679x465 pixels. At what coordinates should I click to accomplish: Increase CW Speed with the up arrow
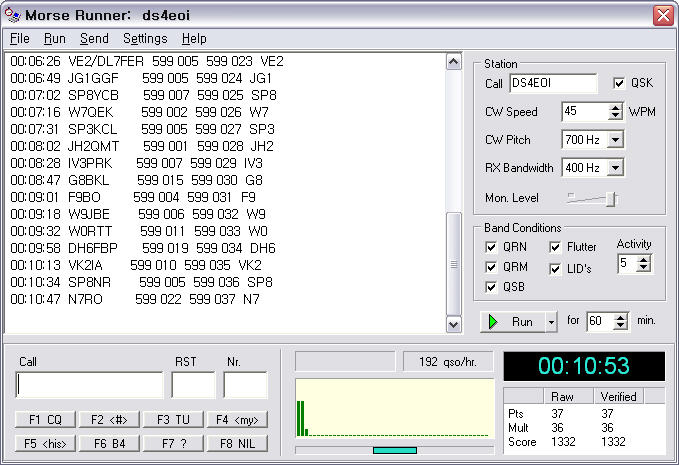tap(615, 107)
